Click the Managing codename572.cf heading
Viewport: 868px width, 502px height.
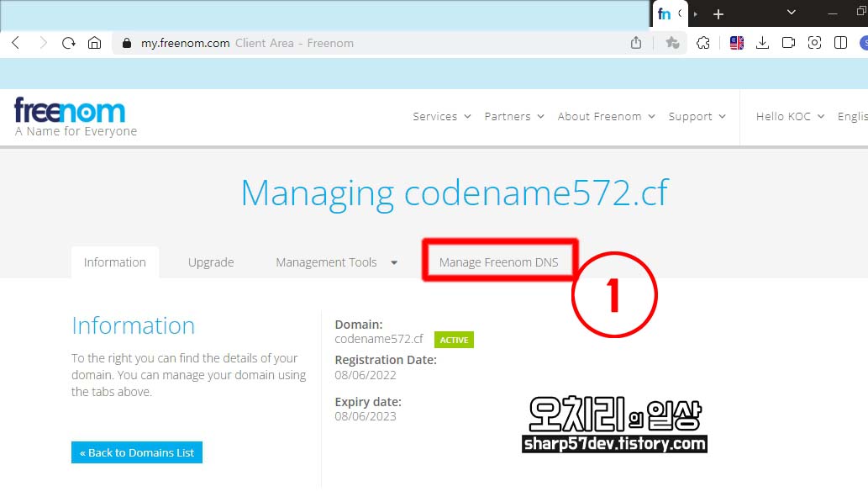pos(455,193)
